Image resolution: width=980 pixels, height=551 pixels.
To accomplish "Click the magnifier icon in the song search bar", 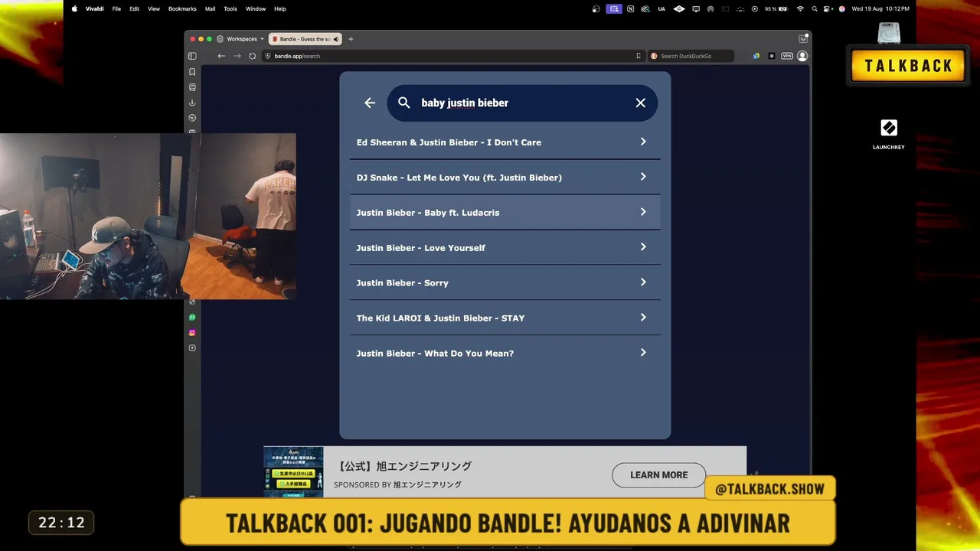I will pyautogui.click(x=404, y=103).
